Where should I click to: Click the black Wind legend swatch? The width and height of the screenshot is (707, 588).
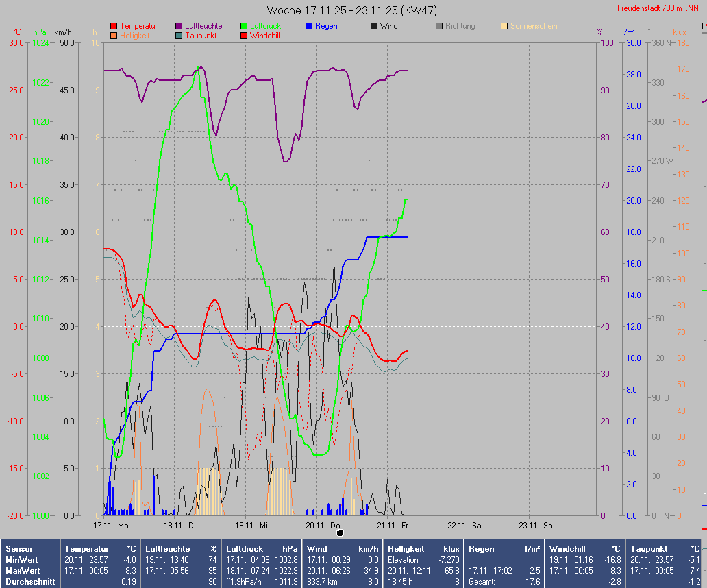point(374,26)
